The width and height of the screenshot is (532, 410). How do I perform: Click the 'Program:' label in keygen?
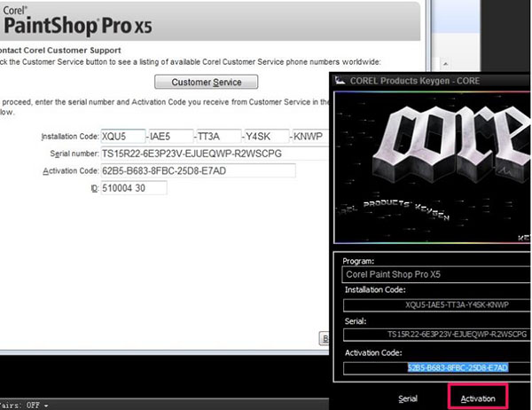click(x=358, y=261)
